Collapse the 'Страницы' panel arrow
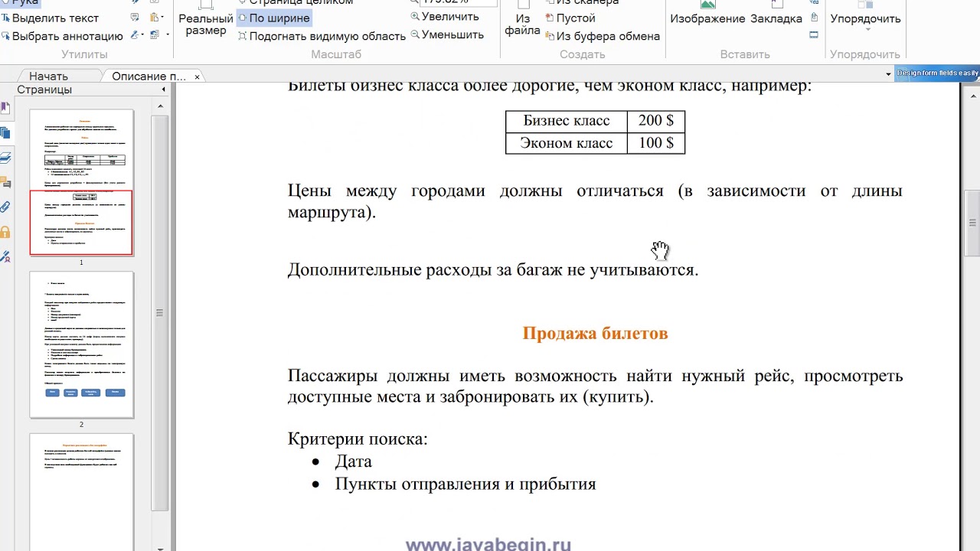 (x=163, y=90)
